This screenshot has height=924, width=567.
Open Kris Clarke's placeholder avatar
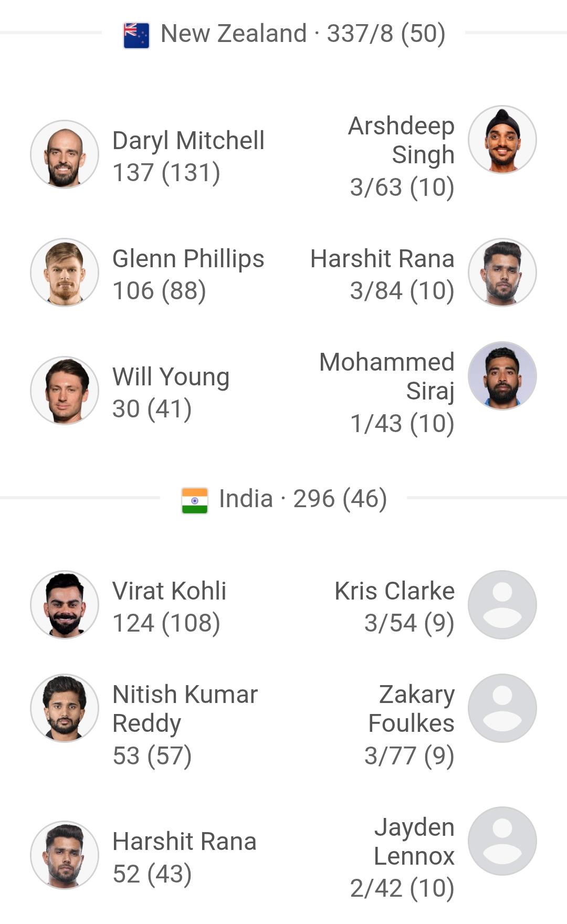(x=502, y=605)
